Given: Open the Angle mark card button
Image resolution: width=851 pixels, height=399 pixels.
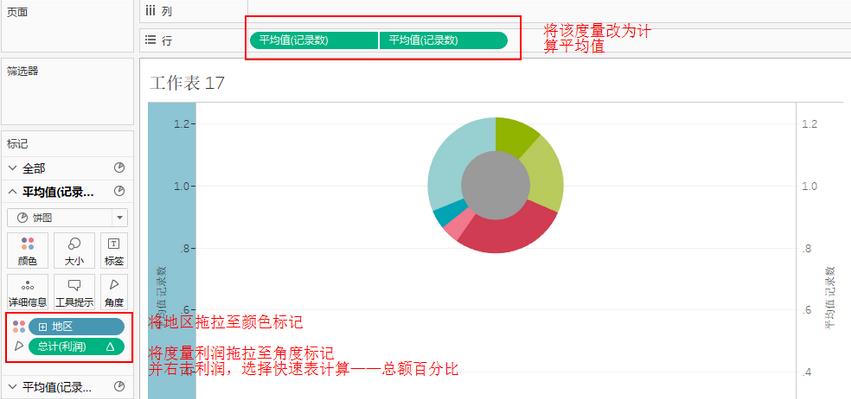Looking at the screenshot, I should tap(114, 292).
